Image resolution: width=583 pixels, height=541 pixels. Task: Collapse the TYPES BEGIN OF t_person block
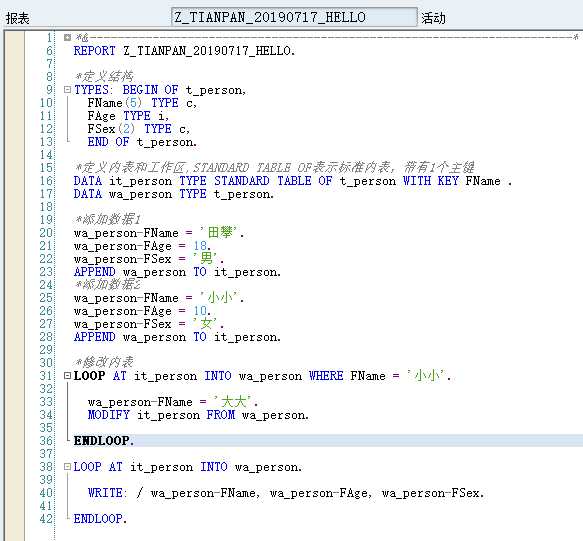[67, 90]
